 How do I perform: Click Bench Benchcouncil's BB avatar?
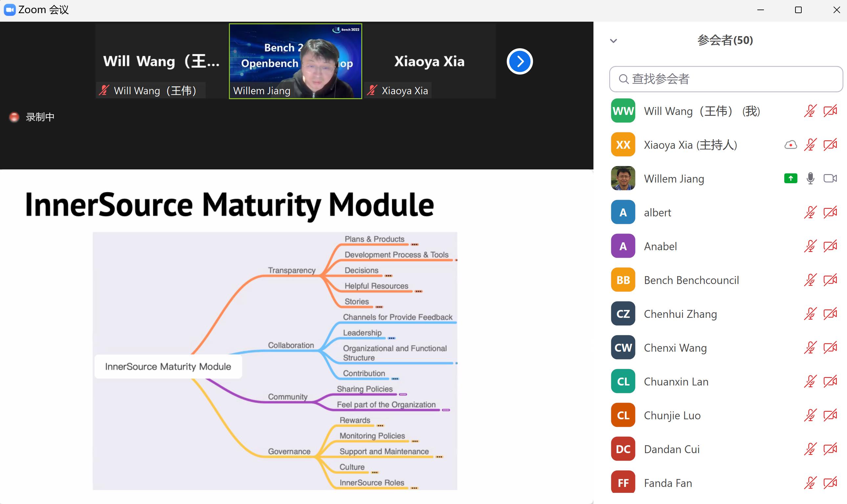click(623, 280)
